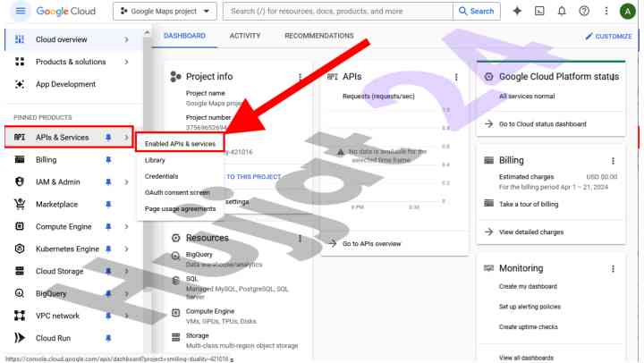The width and height of the screenshot is (644, 363).
Task: Click the Compute Engine chip icon
Action: coord(20,226)
